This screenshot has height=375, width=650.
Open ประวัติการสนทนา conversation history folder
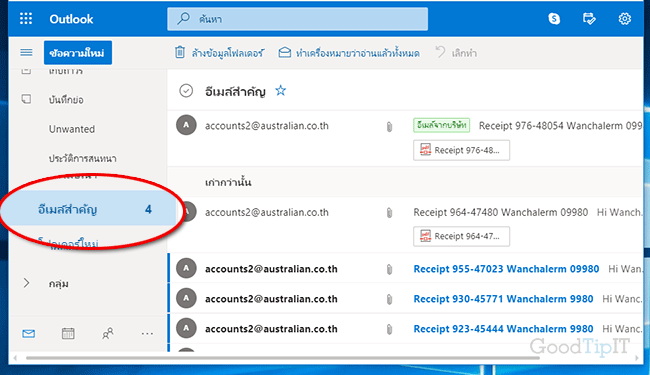(82, 158)
